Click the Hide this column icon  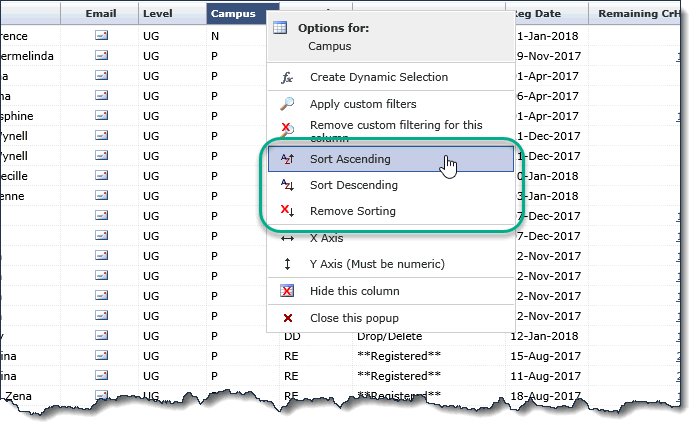pos(287,291)
